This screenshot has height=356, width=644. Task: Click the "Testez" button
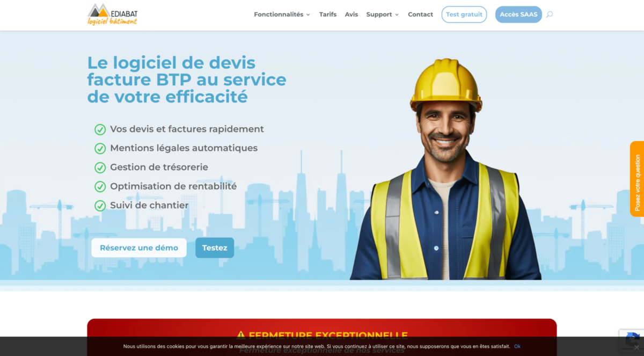(x=215, y=248)
